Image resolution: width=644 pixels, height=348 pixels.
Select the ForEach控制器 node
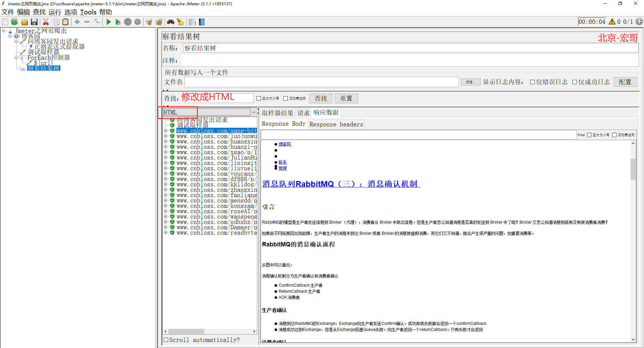pos(49,57)
